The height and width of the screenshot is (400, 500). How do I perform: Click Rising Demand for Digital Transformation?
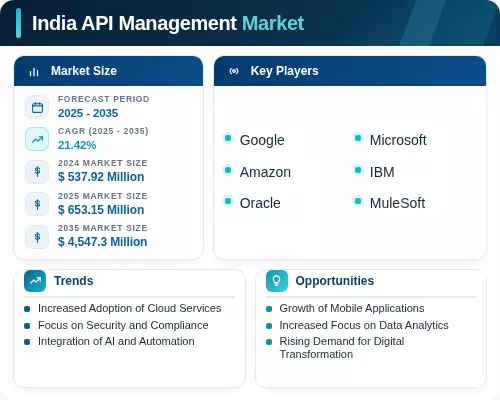pos(342,348)
